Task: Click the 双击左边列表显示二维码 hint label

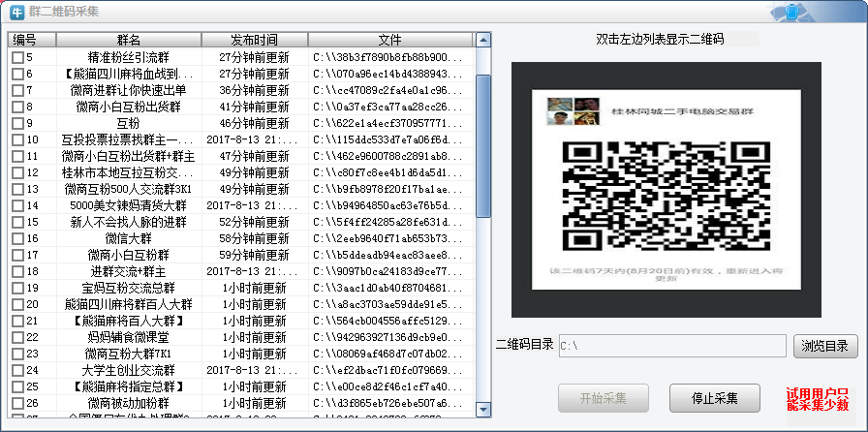Action: [660, 40]
